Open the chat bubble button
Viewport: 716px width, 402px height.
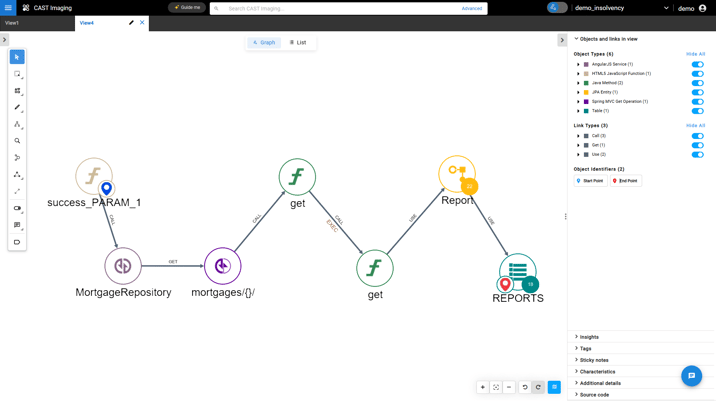point(691,376)
